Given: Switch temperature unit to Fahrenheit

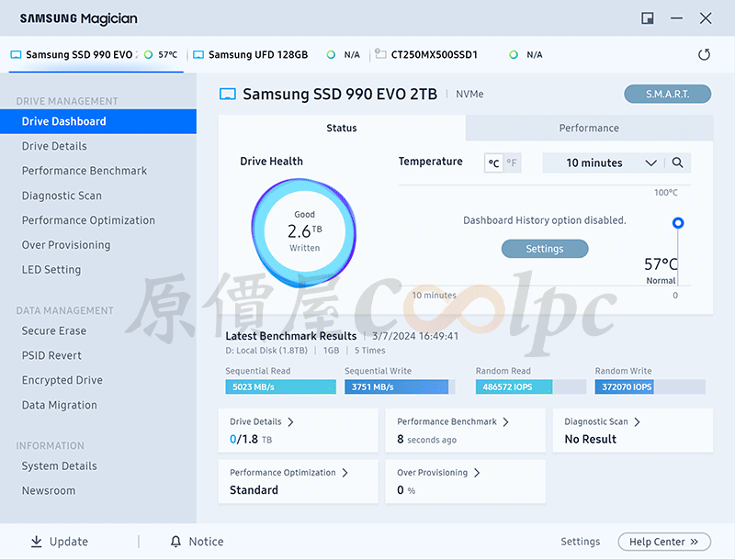Looking at the screenshot, I should pos(512,162).
